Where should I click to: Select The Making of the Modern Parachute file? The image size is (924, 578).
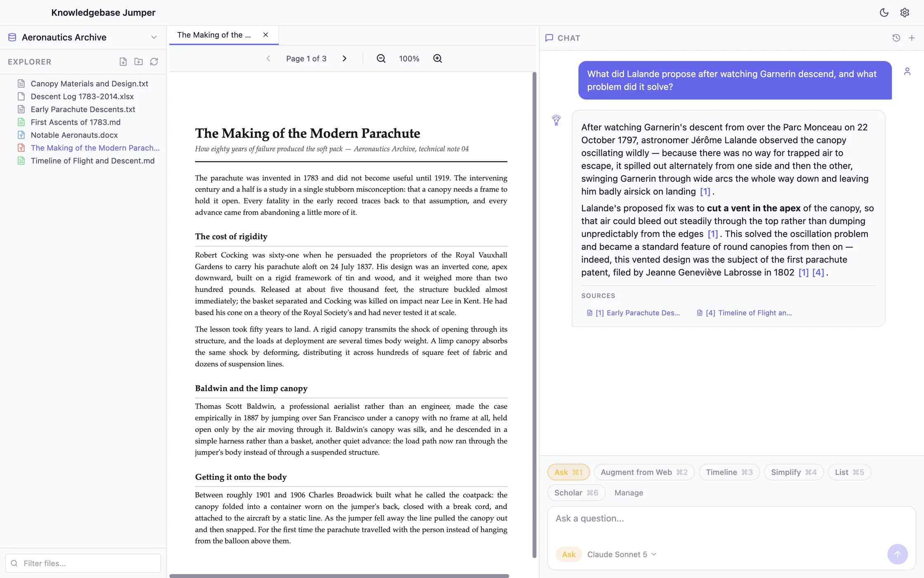(x=95, y=148)
